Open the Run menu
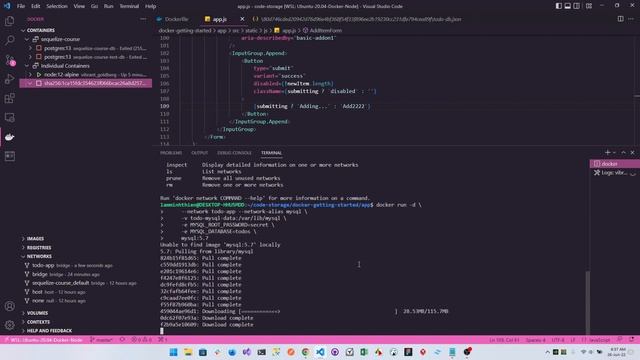Screen dimensions: 640x360 pyautogui.click(x=109, y=6)
